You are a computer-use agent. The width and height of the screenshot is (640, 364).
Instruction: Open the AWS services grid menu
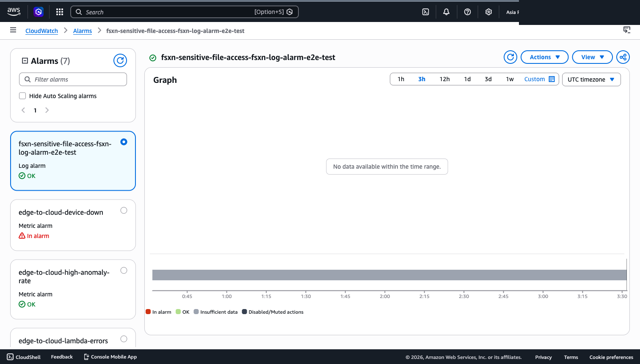tap(60, 12)
